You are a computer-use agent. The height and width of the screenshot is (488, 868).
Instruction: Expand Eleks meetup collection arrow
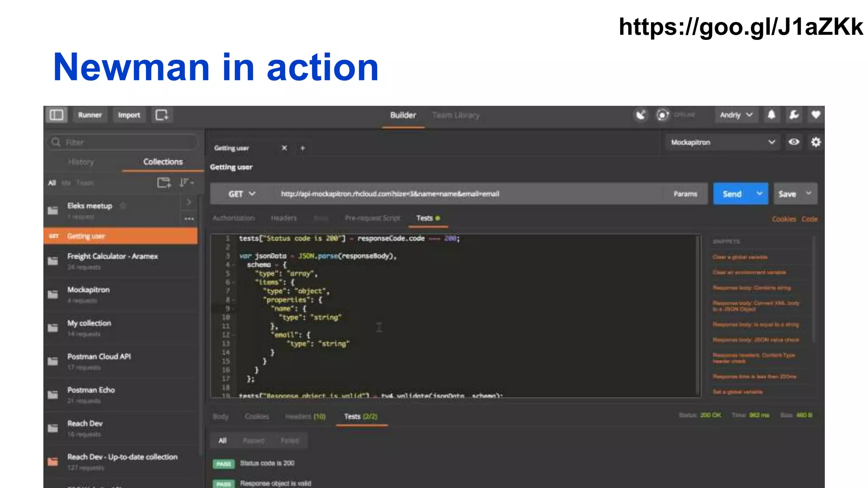coord(189,202)
